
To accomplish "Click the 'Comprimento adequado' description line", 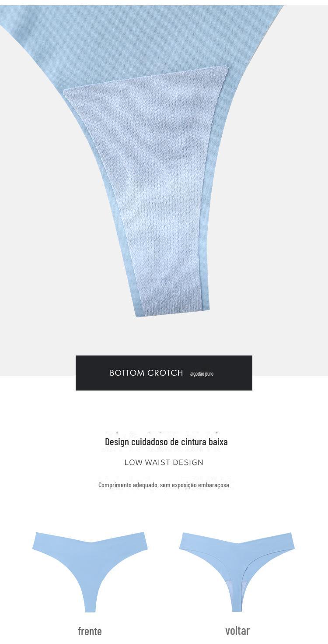I will coord(164,485).
